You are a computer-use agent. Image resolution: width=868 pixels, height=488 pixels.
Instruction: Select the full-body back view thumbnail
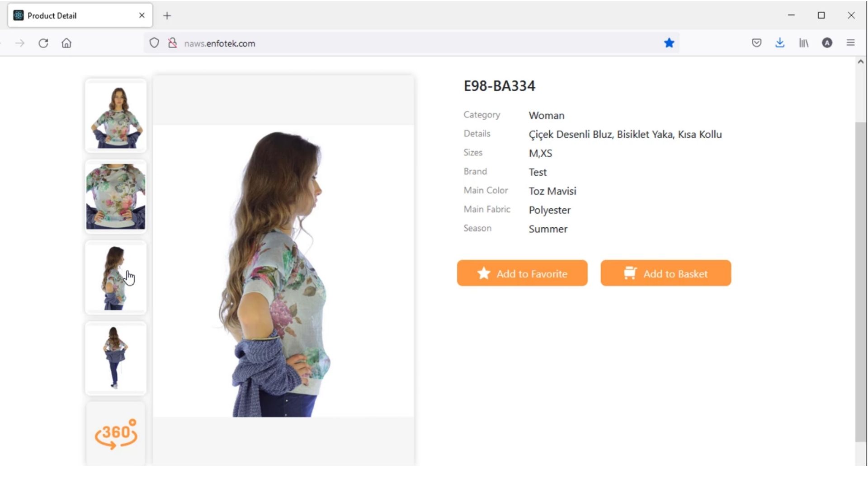pos(116,358)
